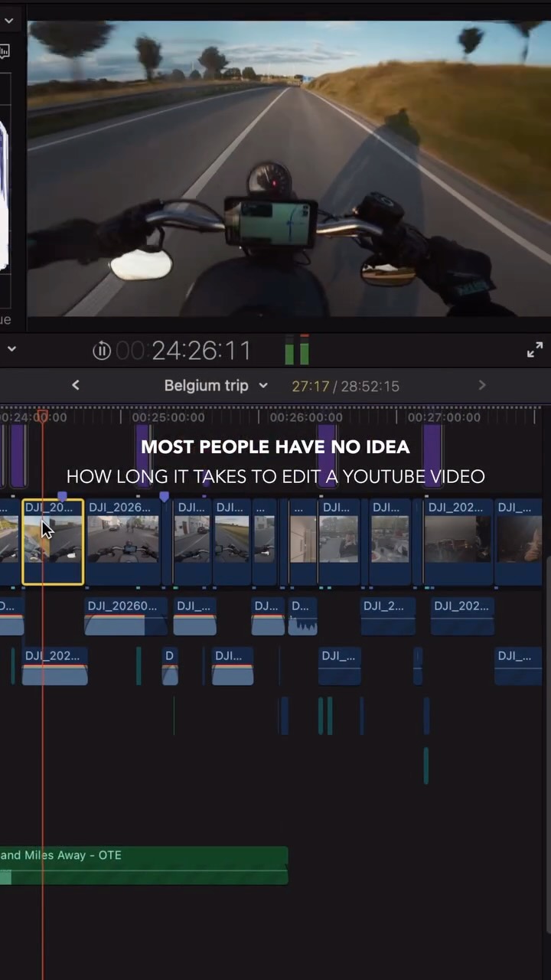This screenshot has height=980, width=551.
Task: Select the purple title clip near 25:00
Action: (142, 456)
